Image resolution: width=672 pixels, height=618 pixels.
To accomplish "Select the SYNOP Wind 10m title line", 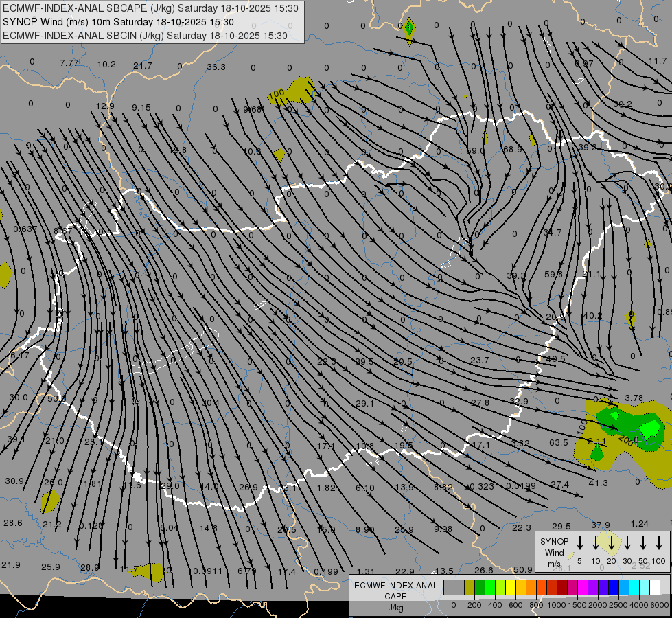I will pos(122,22).
